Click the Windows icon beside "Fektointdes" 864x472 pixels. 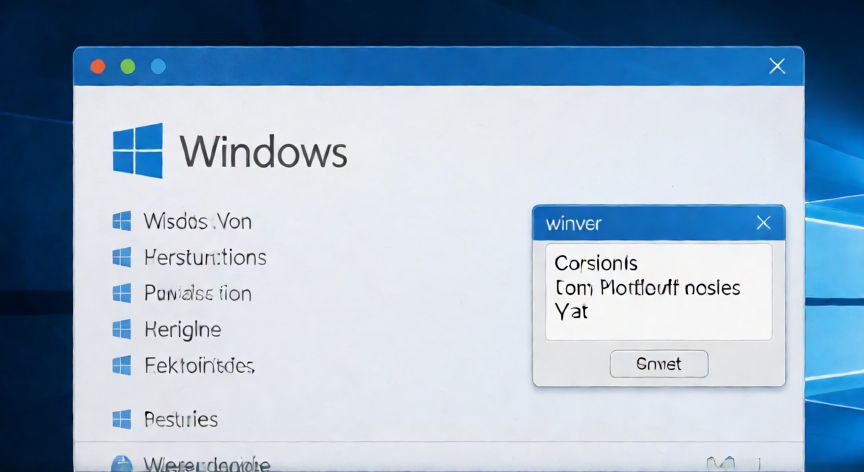(x=122, y=365)
